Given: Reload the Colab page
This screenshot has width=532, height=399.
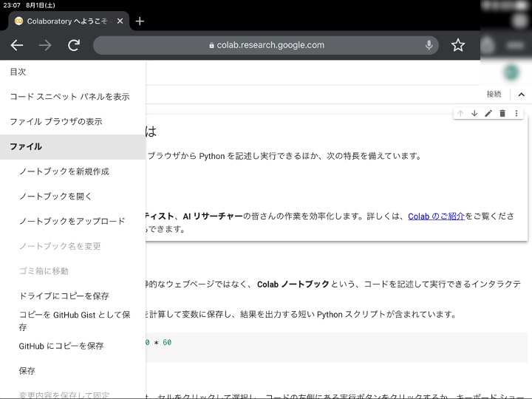Looking at the screenshot, I should tap(74, 45).
